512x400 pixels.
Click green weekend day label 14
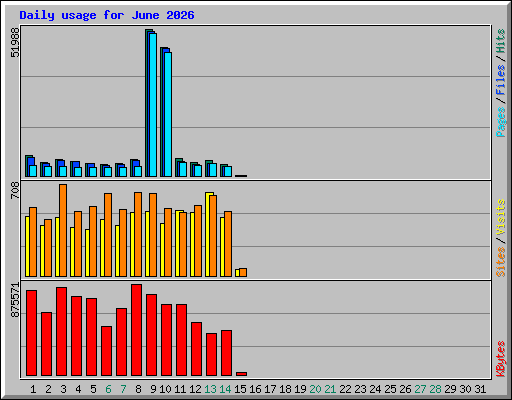click(x=225, y=389)
